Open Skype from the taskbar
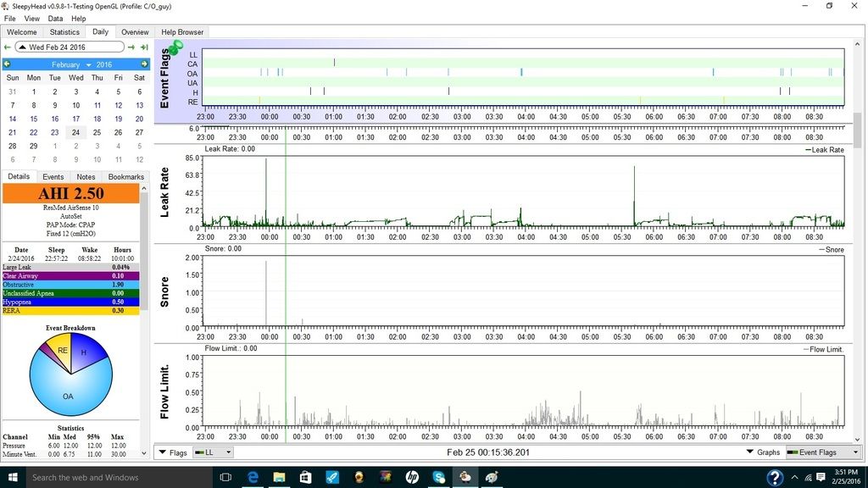868x488 pixels. [x=438, y=477]
